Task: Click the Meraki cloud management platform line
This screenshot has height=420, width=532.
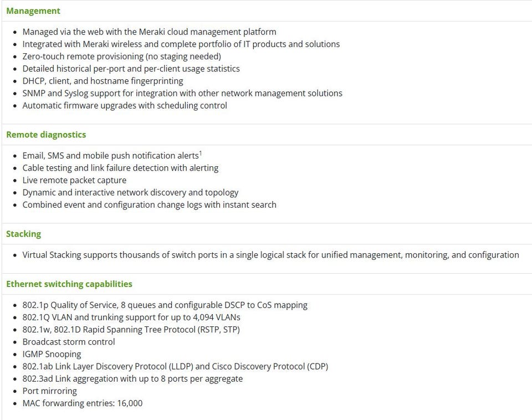Action: tap(149, 32)
